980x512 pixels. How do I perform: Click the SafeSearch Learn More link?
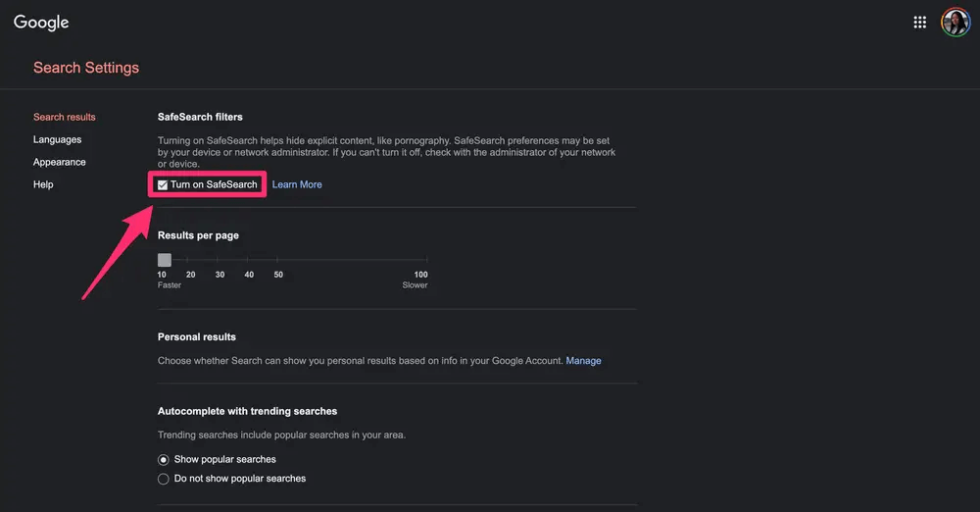(x=297, y=184)
